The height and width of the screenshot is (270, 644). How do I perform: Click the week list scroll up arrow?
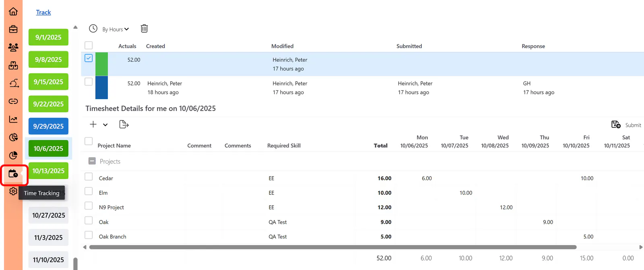(x=75, y=27)
